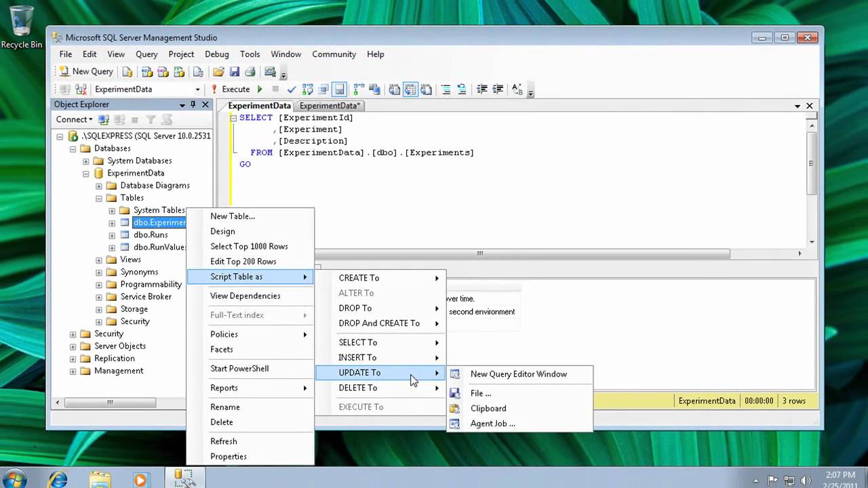Click INSERT To in script submenu

point(380,357)
